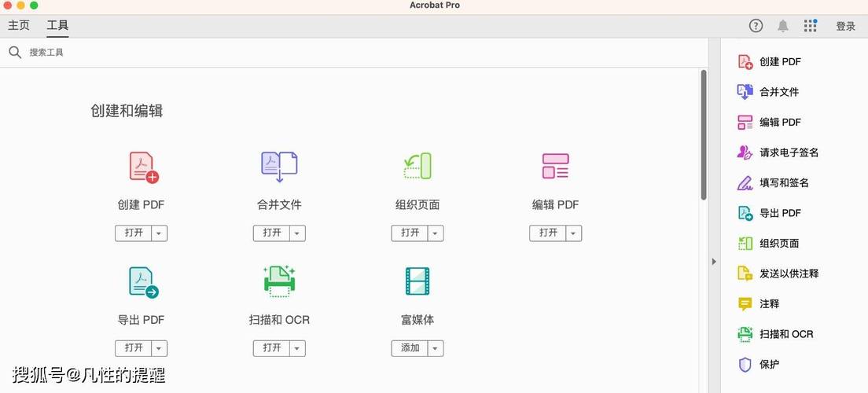Click 打开 button under 合并文件
This screenshot has width=868, height=393.
point(272,233)
